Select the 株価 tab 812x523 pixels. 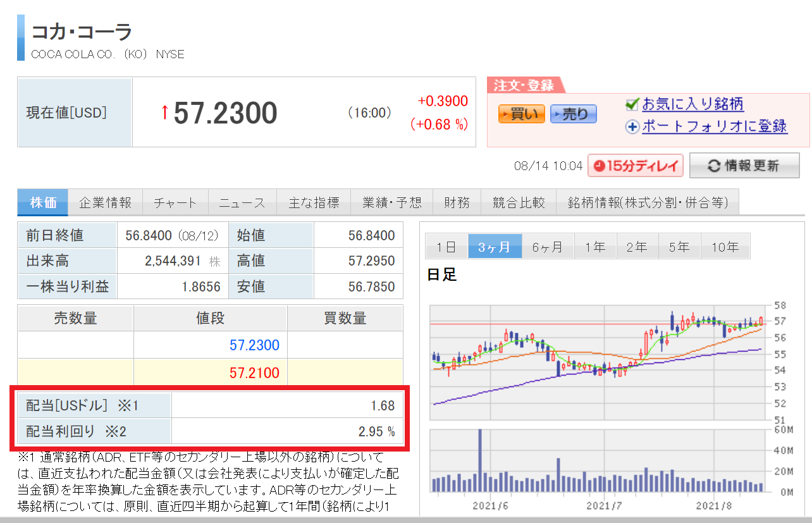(x=43, y=203)
